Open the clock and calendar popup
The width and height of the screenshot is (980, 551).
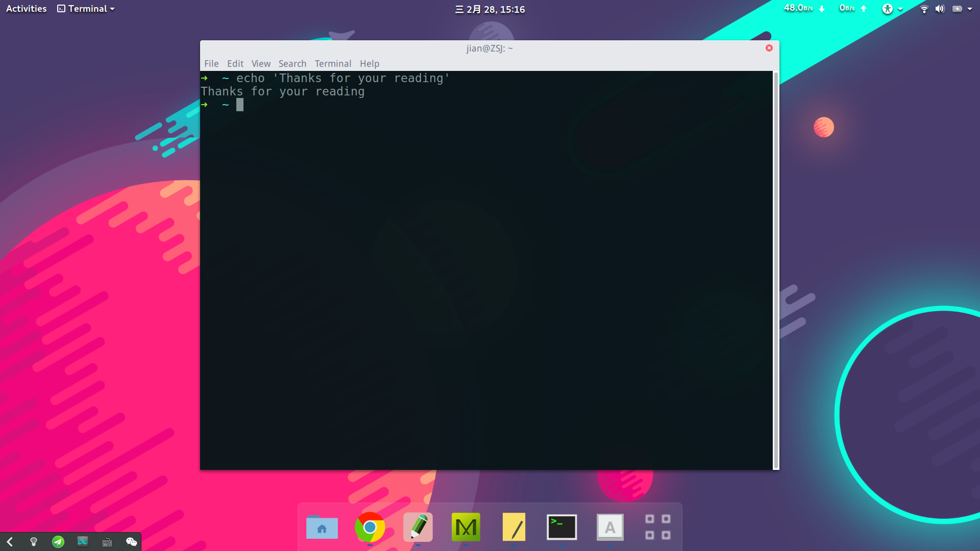coord(490,9)
